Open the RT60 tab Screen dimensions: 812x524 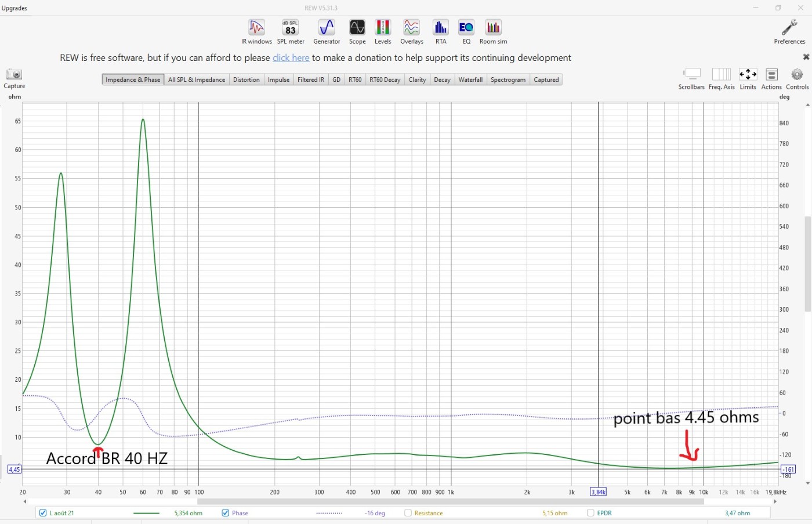pos(355,79)
